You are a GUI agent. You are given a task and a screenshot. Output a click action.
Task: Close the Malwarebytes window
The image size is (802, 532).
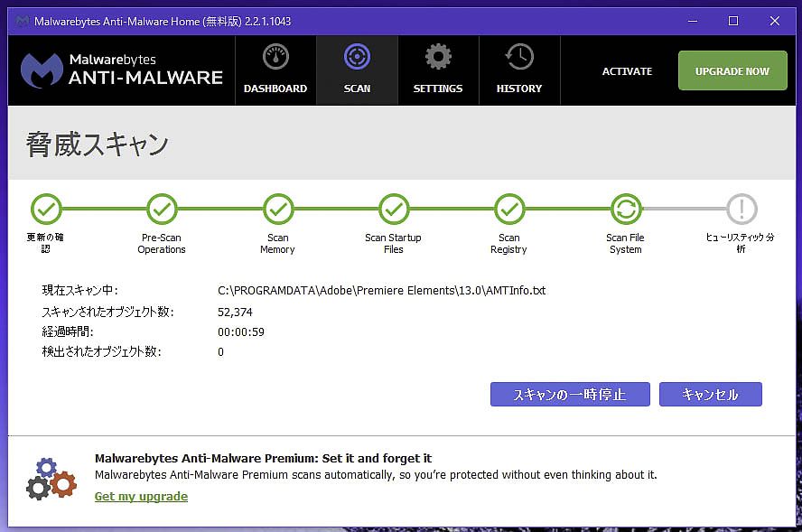pos(774,21)
